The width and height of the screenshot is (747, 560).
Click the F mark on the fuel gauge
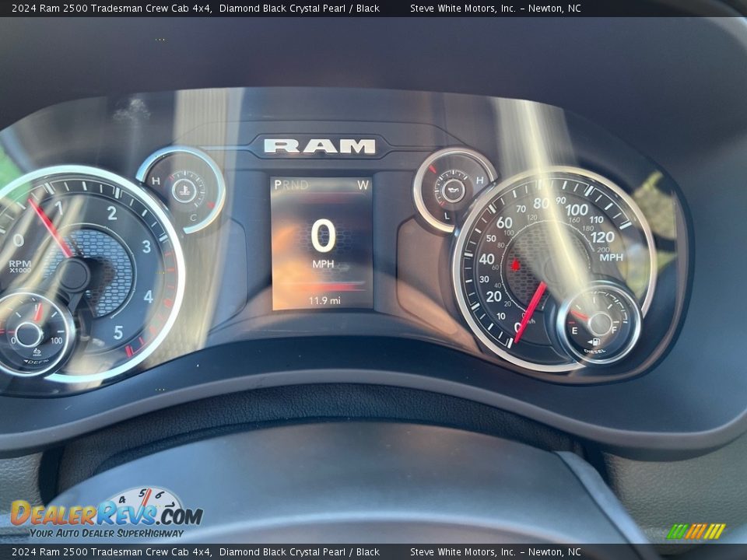coord(614,330)
